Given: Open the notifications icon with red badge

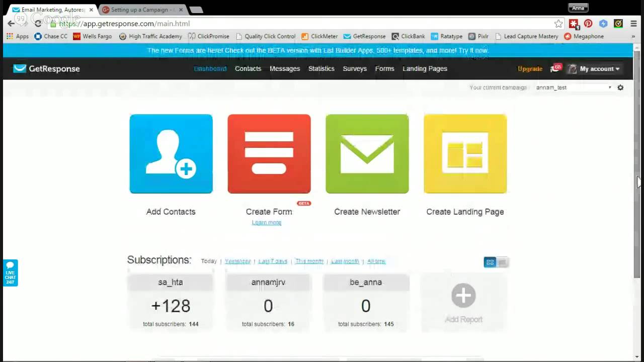Looking at the screenshot, I should pos(555,68).
